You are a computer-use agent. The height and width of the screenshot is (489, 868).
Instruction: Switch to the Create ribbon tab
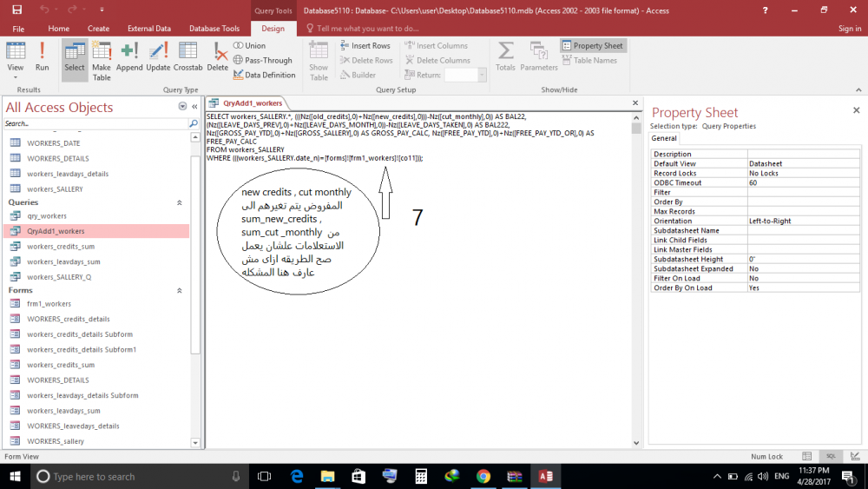tap(99, 29)
